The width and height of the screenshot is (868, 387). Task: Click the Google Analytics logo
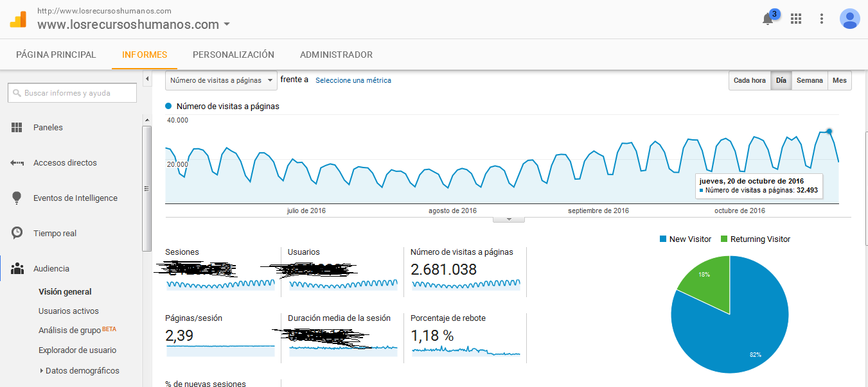click(x=18, y=19)
